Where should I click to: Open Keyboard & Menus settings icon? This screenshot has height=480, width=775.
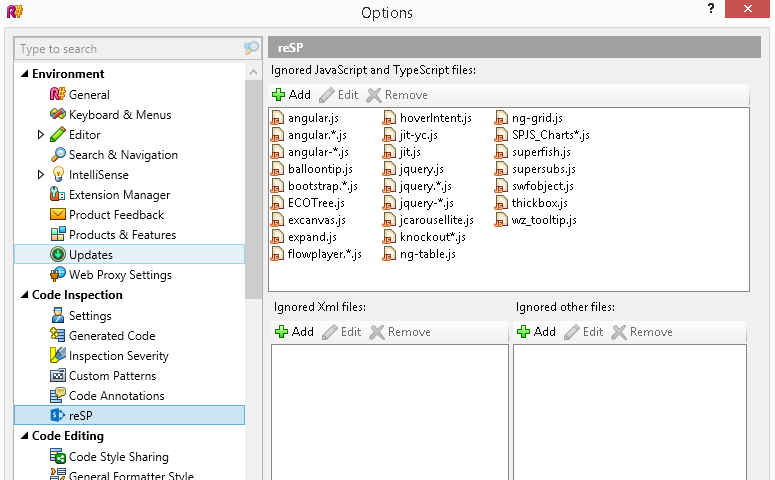click(58, 115)
